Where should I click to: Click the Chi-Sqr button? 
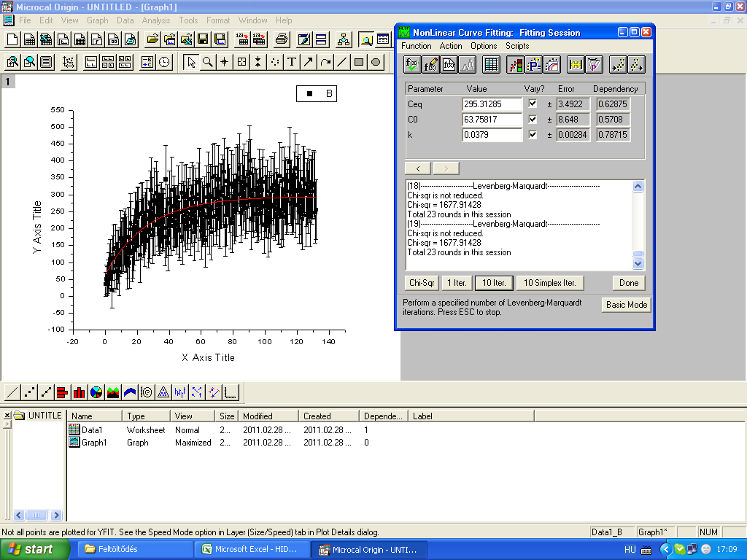[x=422, y=283]
